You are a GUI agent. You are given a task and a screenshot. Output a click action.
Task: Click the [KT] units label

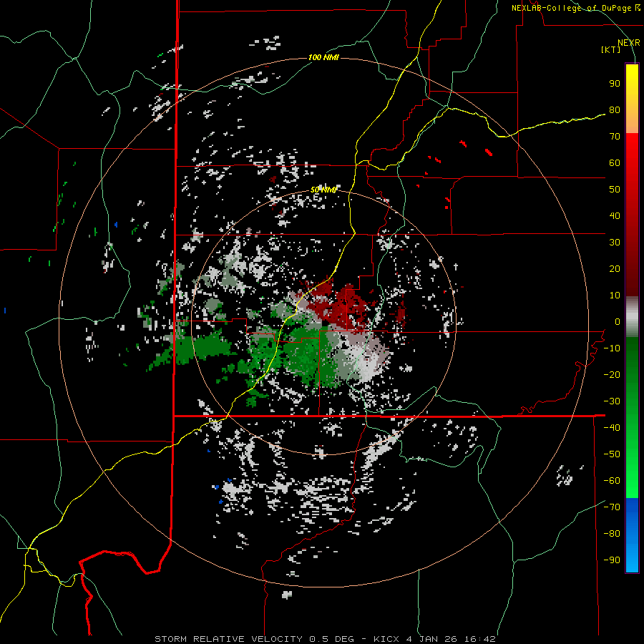pyautogui.click(x=610, y=49)
